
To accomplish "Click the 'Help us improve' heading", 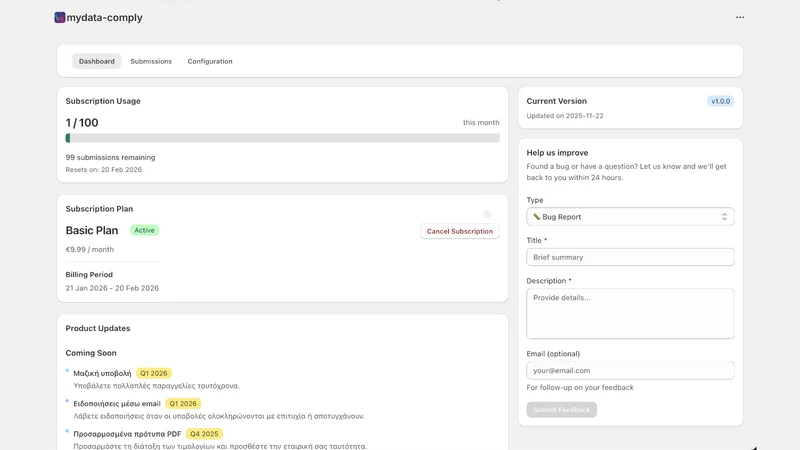I will coord(557,153).
